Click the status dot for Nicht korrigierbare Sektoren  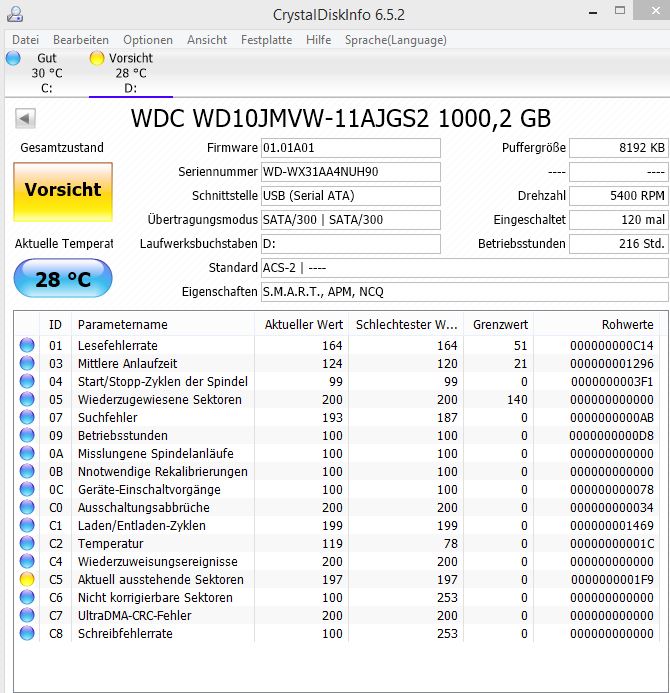[x=27, y=598]
